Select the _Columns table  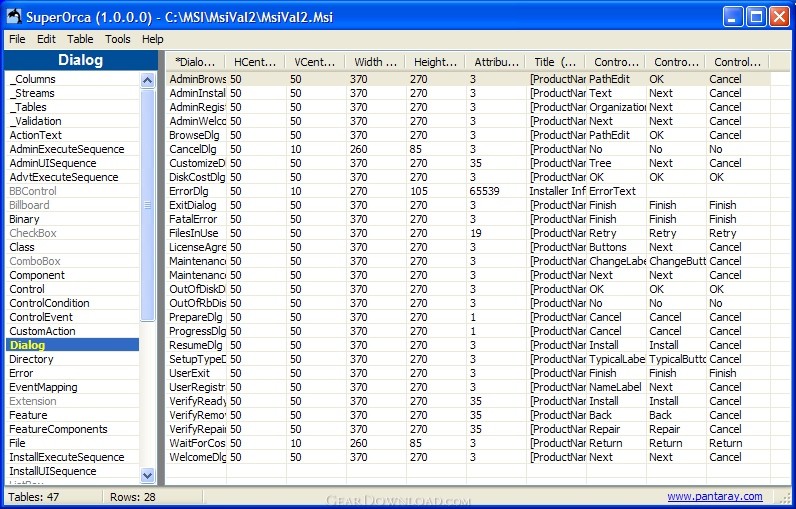(72, 79)
